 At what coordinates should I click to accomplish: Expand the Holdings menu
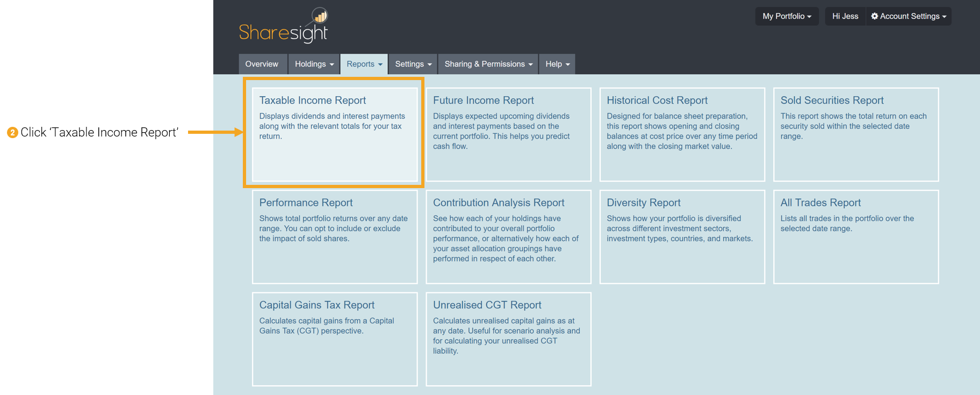tap(314, 64)
